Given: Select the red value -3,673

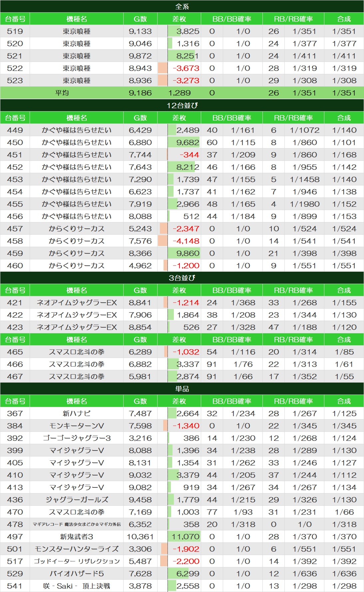Looking at the screenshot, I should coord(186,68).
